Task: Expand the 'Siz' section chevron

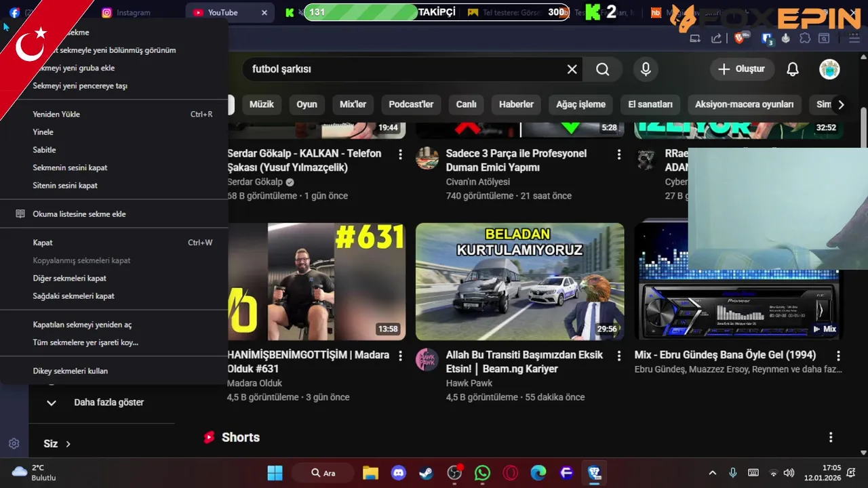Action: [68, 444]
